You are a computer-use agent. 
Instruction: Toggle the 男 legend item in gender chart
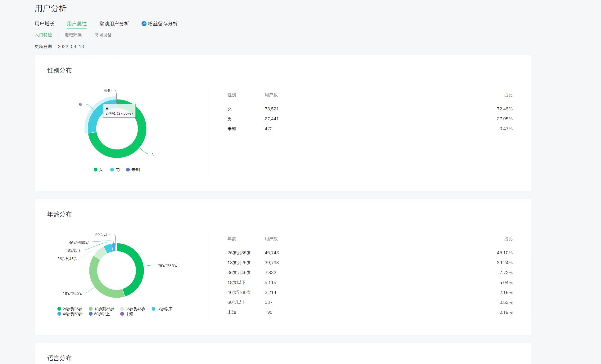[x=115, y=170]
